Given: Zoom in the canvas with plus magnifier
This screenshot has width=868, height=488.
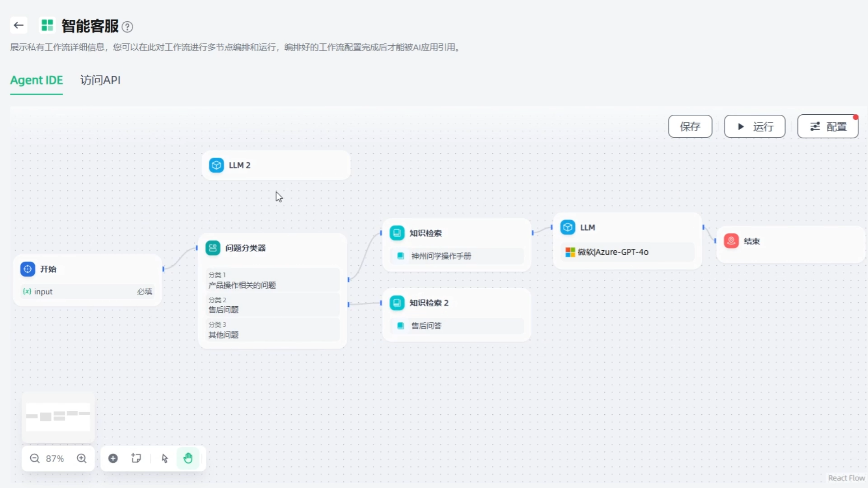Looking at the screenshot, I should (x=82, y=459).
